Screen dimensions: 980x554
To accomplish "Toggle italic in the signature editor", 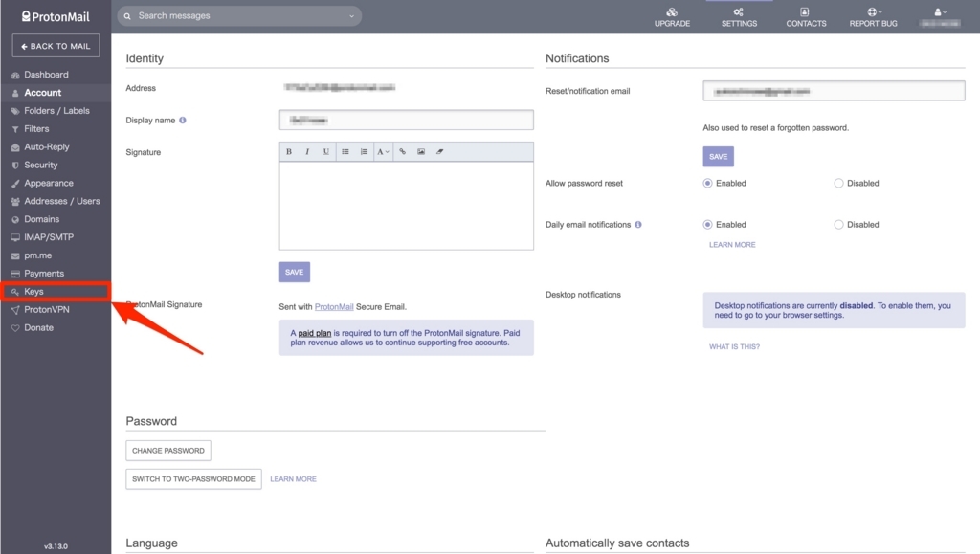I will [x=307, y=152].
